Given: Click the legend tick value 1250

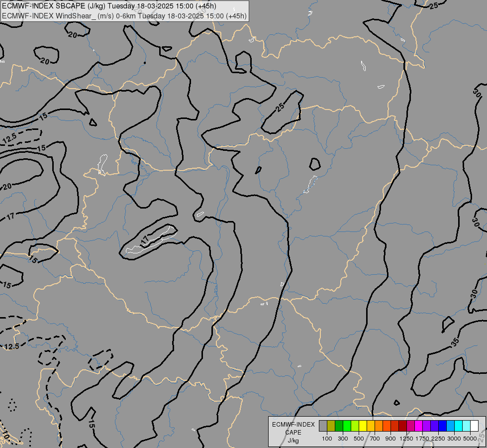Looking at the screenshot, I should pyautogui.click(x=406, y=439).
